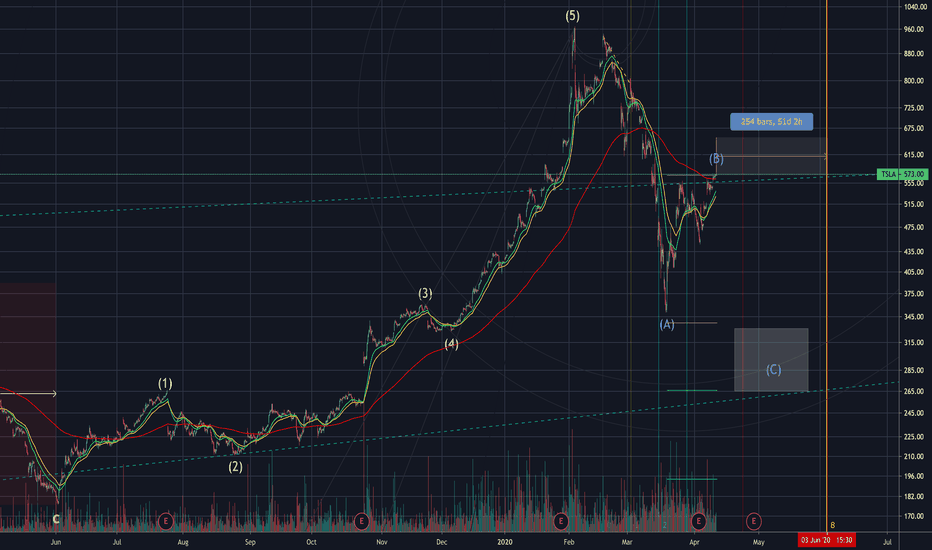Image resolution: width=932 pixels, height=550 pixels.
Task: Select the white C label near Jun
Action: [56, 519]
